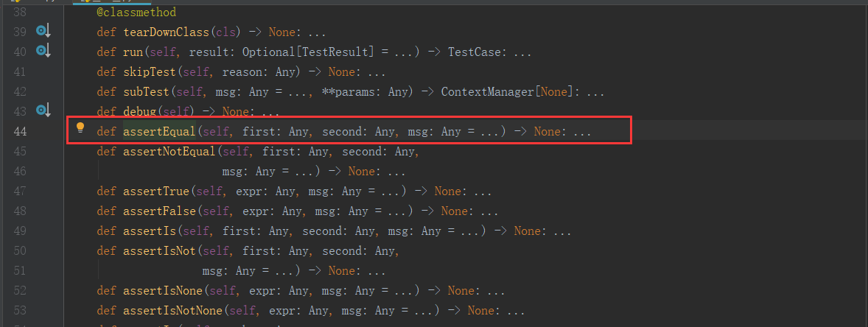Click the overridden-method gutter icon beside run
Image resolution: width=868 pixels, height=327 pixels.
click(43, 51)
